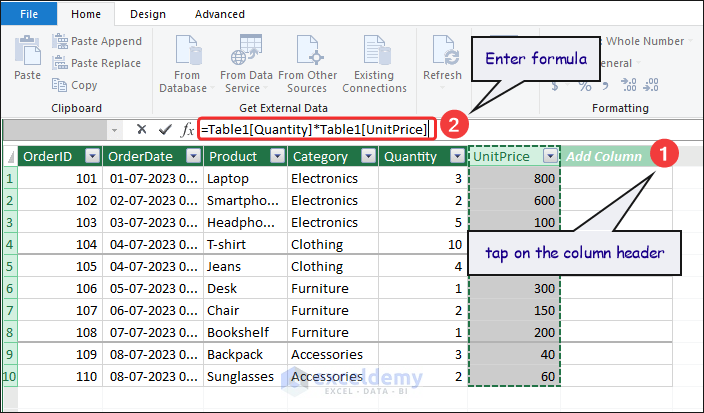Click the UnitPrice 40 cell
This screenshot has width=704, height=413.
514,355
